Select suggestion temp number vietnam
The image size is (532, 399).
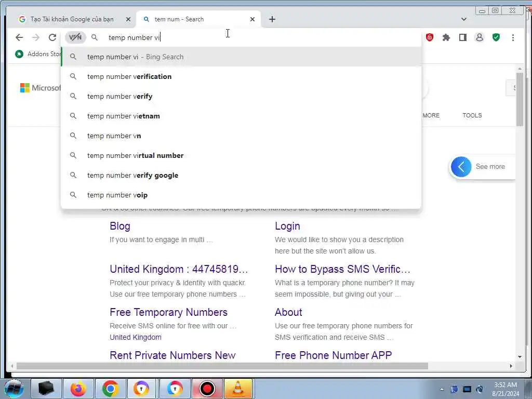pyautogui.click(x=241, y=116)
